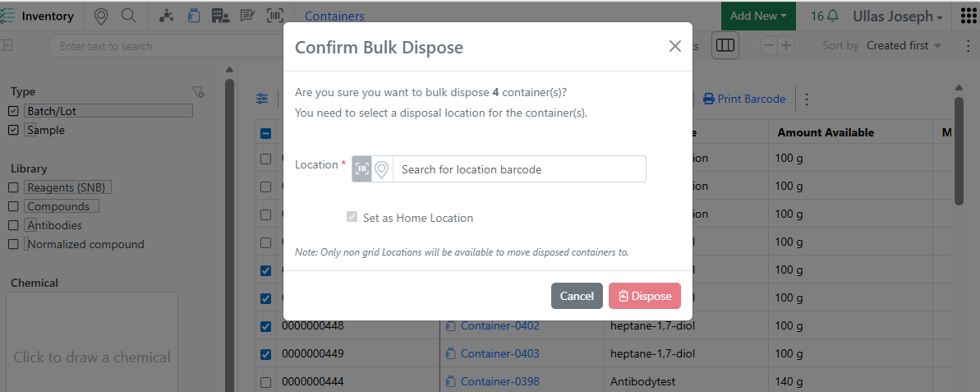Toggle the Set as Home Location checkbox
Screen dimensions: 980x392
352,218
